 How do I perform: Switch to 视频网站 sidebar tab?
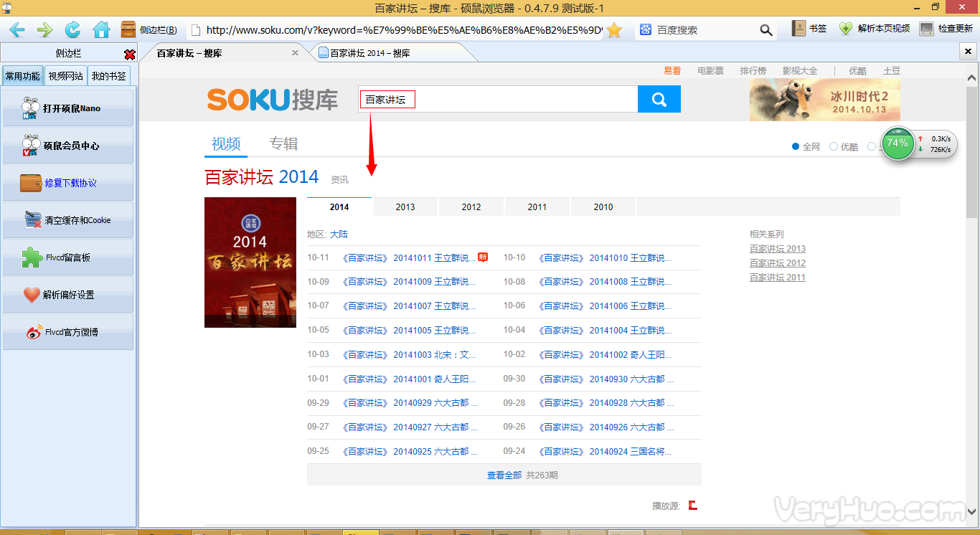(x=65, y=76)
